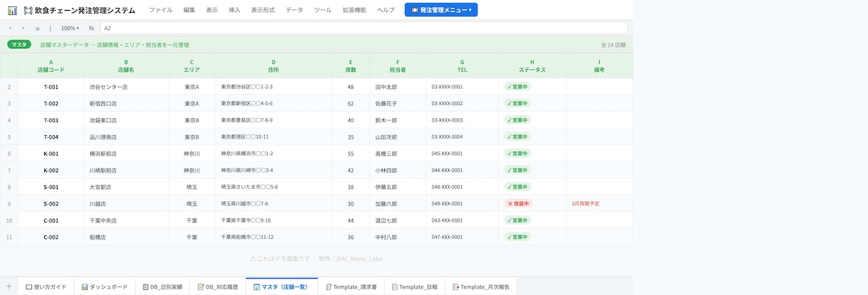Add a new sheet with the plus icon
Viewport: 868px width, 295px height.
[x=9, y=286]
